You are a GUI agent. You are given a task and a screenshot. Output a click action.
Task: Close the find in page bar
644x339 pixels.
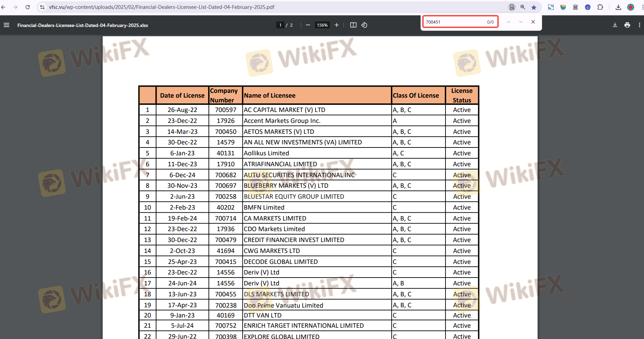click(533, 22)
